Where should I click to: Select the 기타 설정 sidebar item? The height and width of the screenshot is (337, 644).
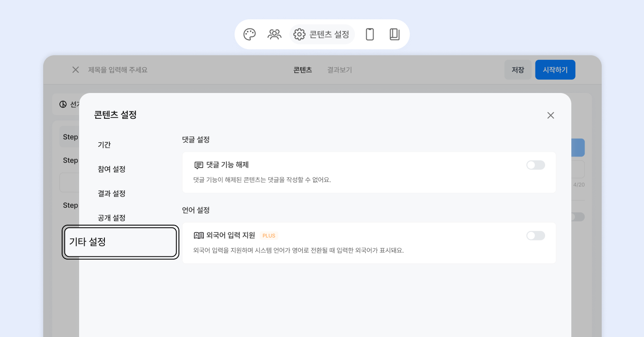(121, 242)
